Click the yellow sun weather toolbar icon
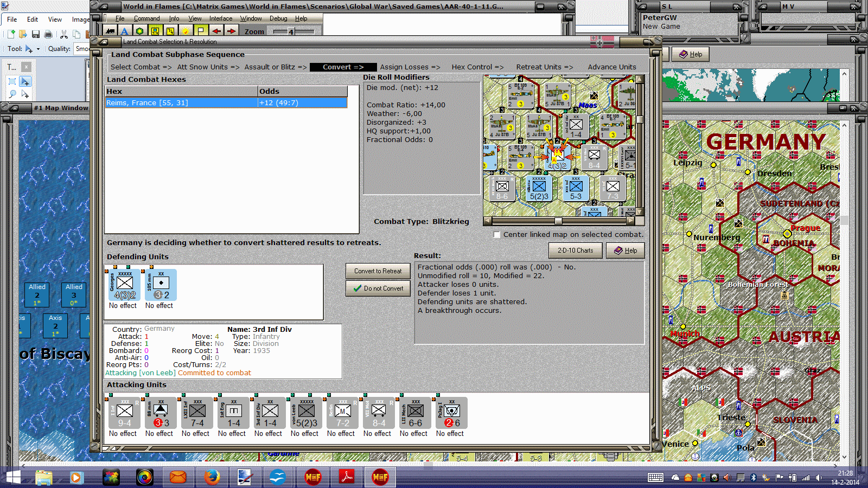 [x=186, y=31]
